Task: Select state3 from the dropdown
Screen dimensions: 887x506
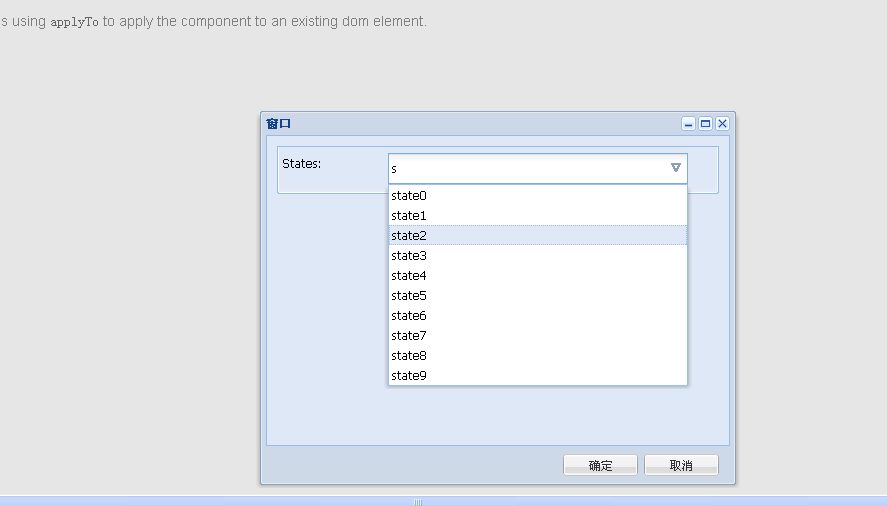Action: 537,256
